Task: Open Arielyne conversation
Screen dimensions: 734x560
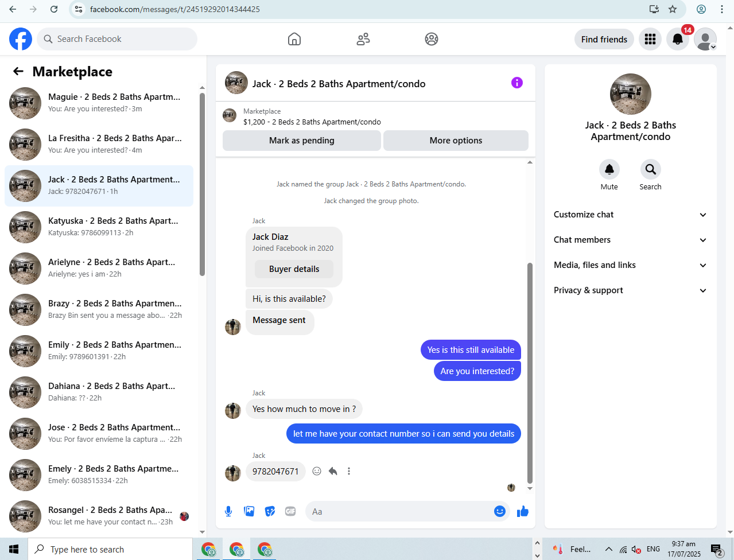Action: [99, 269]
